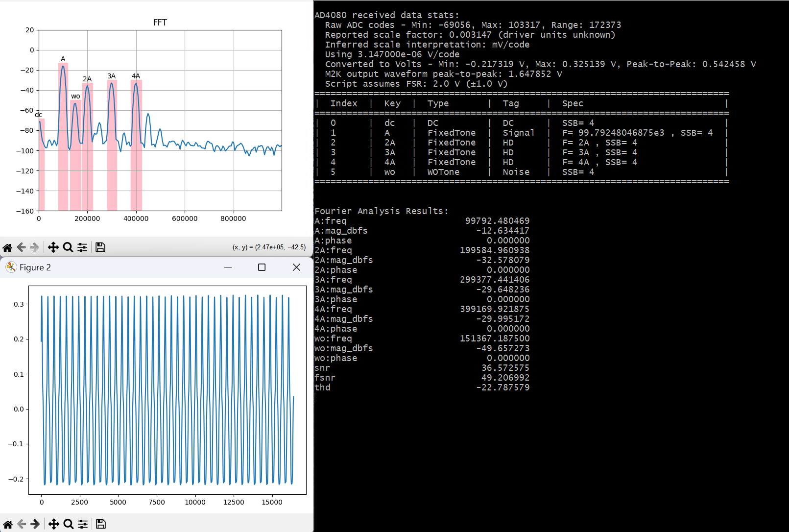This screenshot has width=789, height=532.
Task: Click the 'Tag' table column header
Action: [x=511, y=103]
